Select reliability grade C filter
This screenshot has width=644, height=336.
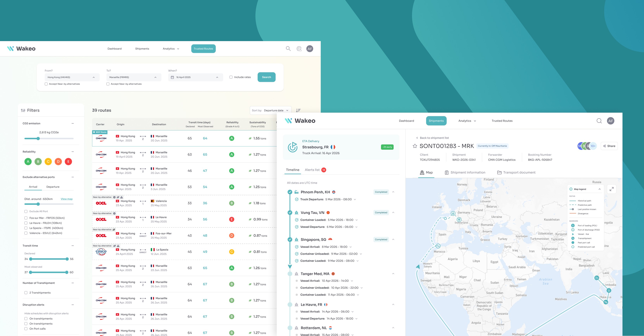pyautogui.click(x=48, y=162)
